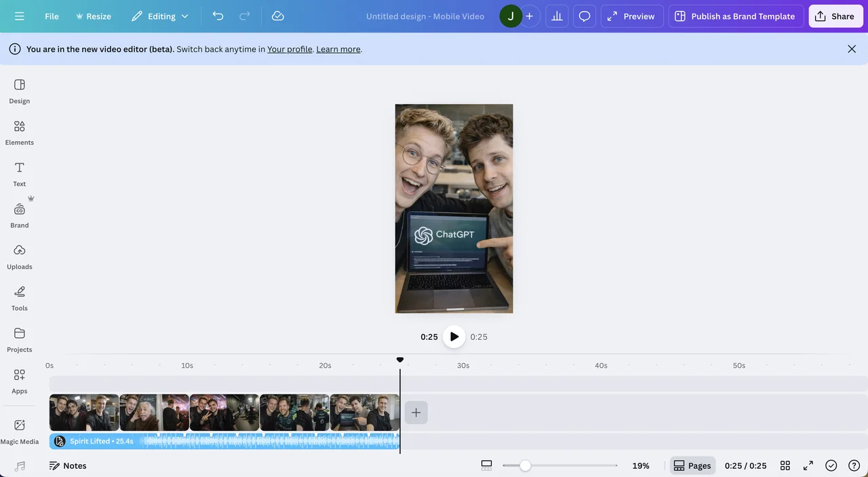Open the Brand side panel

tap(20, 215)
